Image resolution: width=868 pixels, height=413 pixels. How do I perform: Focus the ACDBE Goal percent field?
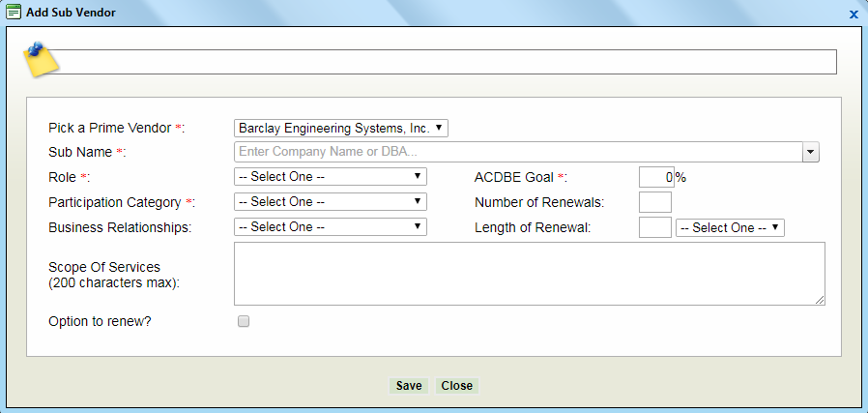click(655, 177)
